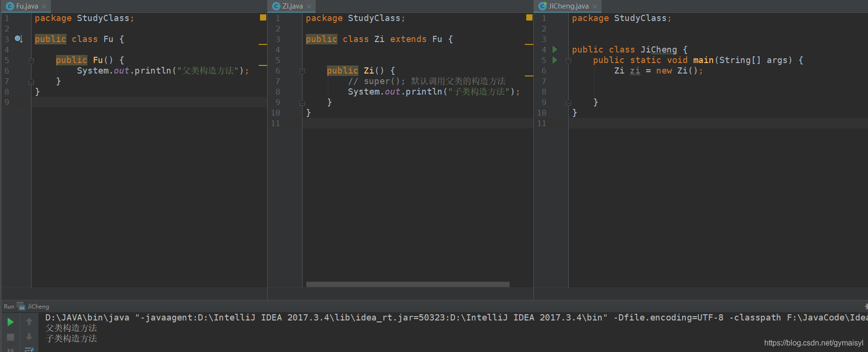The width and height of the screenshot is (868, 352).
Task: Click the fold end marker of Fu() constructor
Action: pyautogui.click(x=31, y=82)
